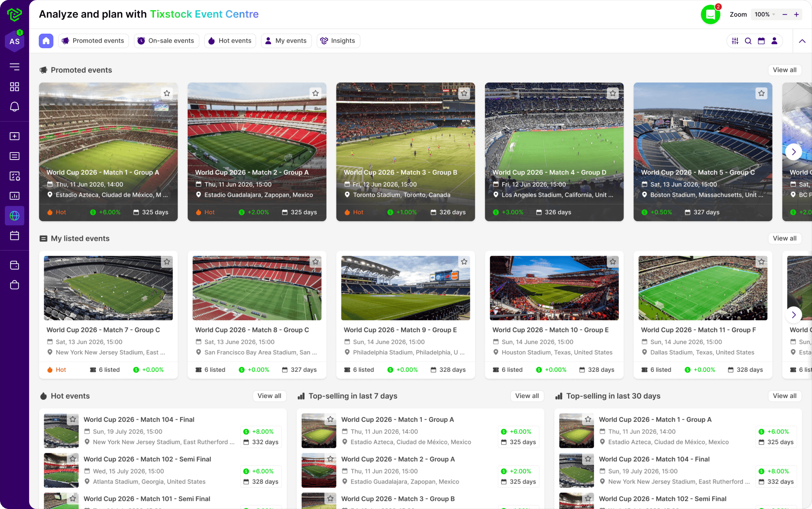812x509 pixels.
Task: Collapse the filter bar with chevron up
Action: coord(802,41)
